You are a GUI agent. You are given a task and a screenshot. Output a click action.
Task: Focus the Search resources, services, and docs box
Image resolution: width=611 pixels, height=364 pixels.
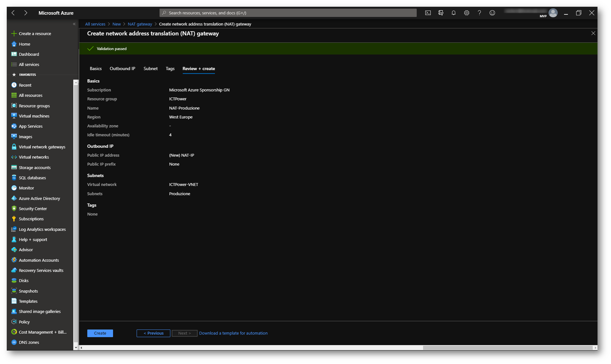point(288,13)
